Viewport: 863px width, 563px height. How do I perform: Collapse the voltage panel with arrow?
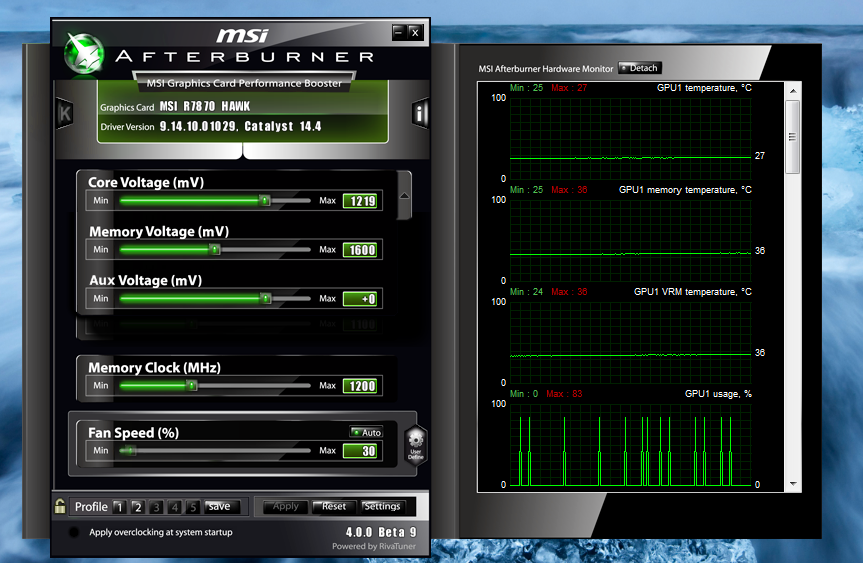(x=405, y=195)
